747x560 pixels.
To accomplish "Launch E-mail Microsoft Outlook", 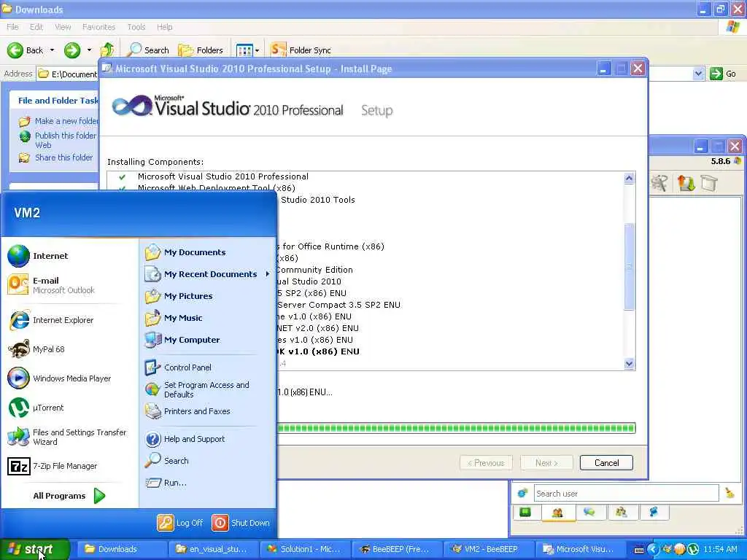I will click(x=51, y=285).
